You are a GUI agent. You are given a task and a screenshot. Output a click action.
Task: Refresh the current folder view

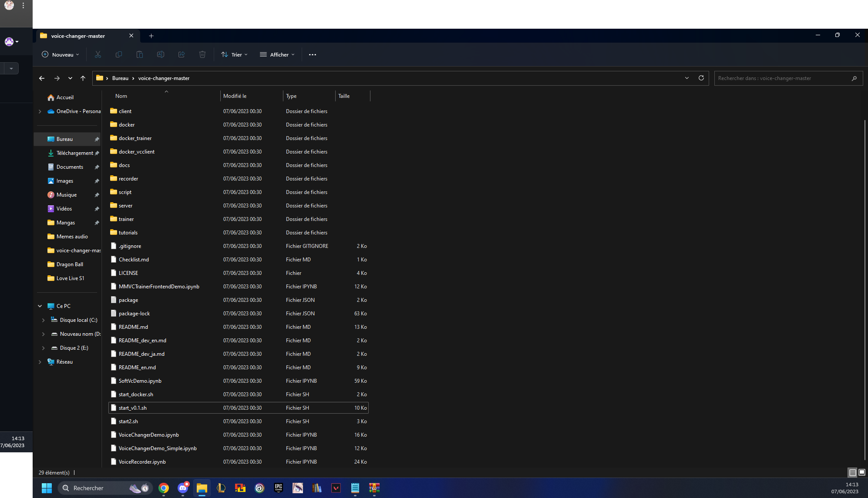(x=701, y=78)
